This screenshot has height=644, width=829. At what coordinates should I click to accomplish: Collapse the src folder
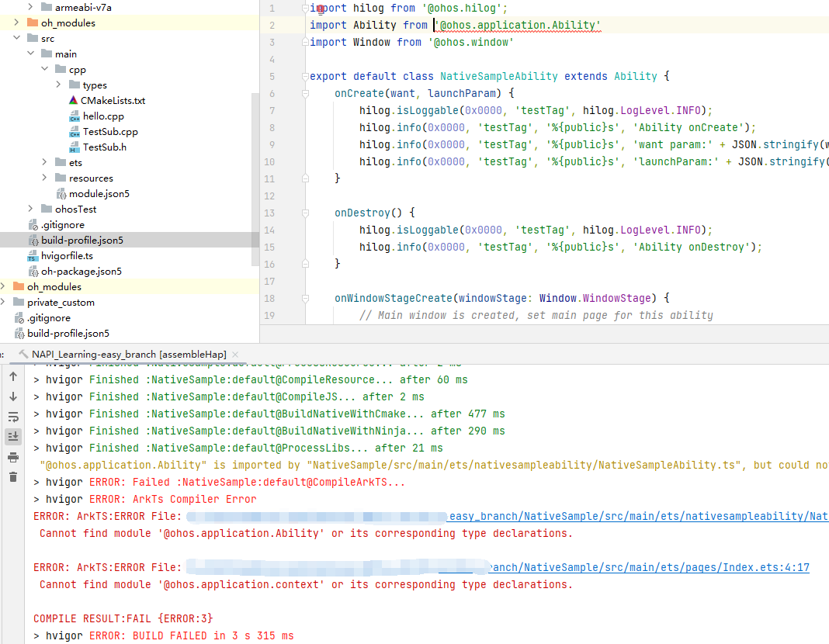tap(17, 38)
